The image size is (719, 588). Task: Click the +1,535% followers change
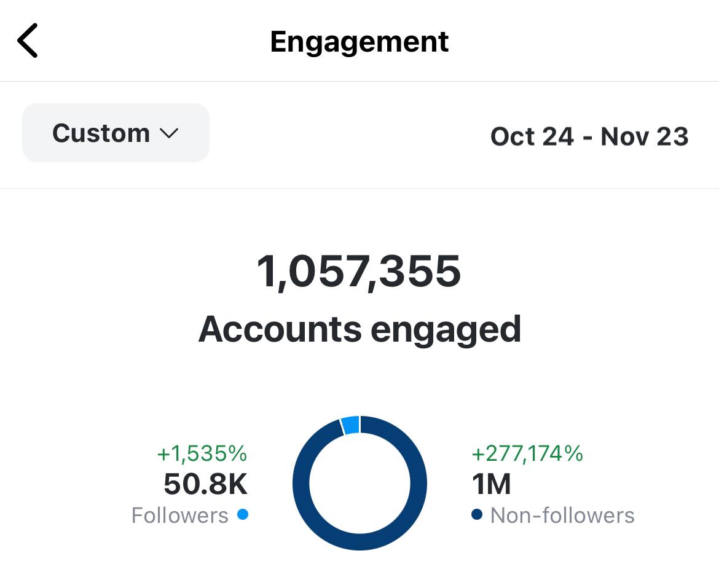202,454
